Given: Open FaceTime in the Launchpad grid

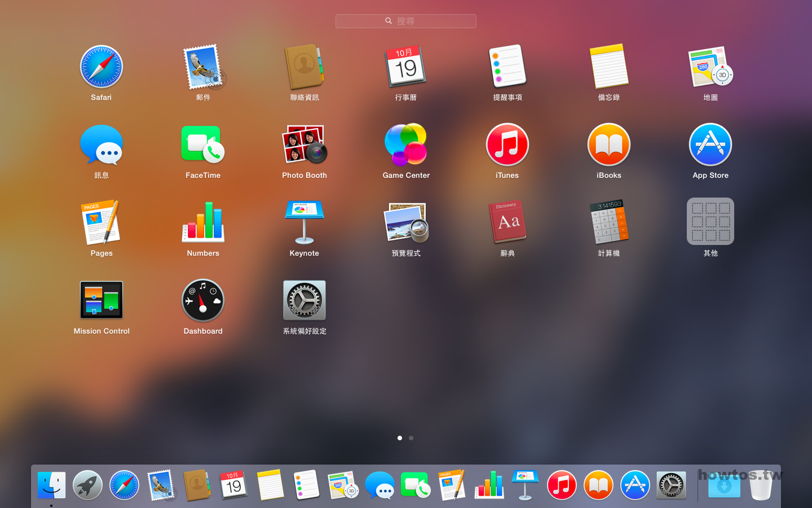Looking at the screenshot, I should pyautogui.click(x=203, y=145).
